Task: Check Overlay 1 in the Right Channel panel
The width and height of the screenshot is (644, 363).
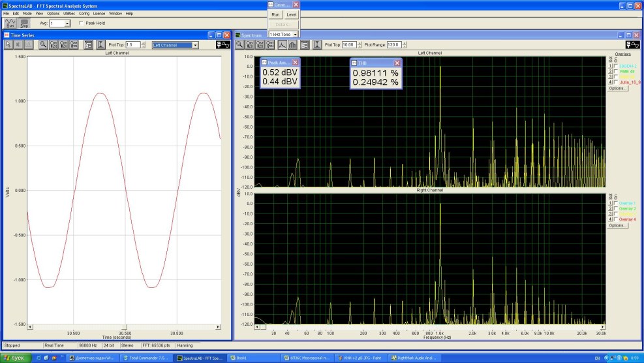Action: point(616,204)
